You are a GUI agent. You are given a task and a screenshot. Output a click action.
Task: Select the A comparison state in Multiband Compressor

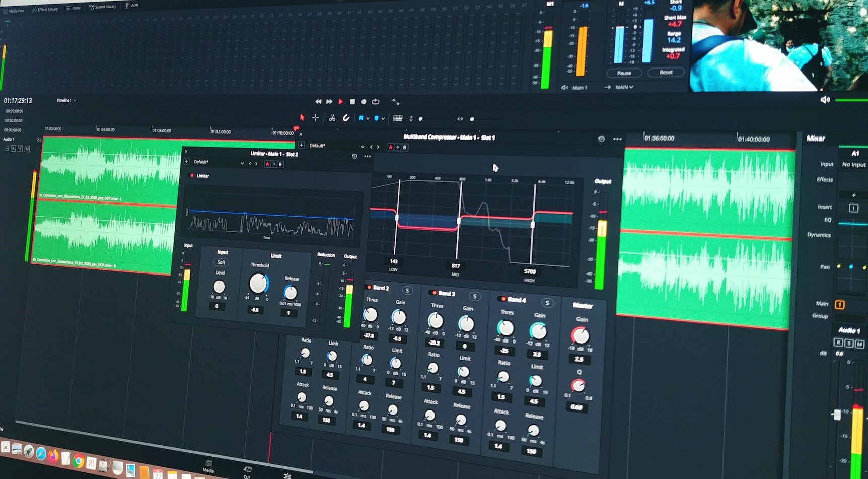pos(390,147)
